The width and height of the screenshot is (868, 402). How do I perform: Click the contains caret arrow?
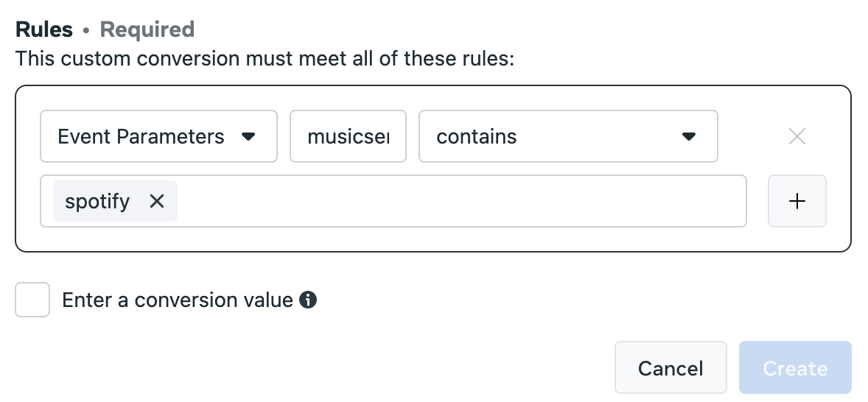(x=689, y=137)
